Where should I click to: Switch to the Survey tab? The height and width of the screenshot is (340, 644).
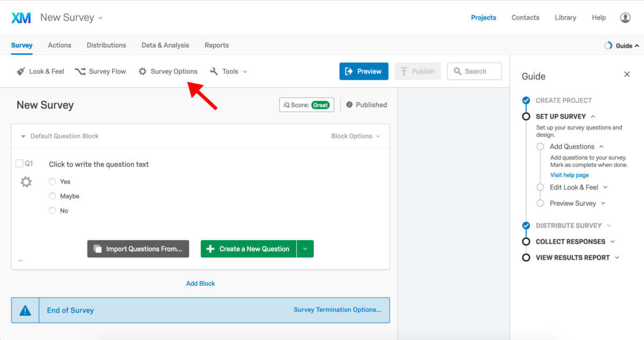pyautogui.click(x=21, y=45)
